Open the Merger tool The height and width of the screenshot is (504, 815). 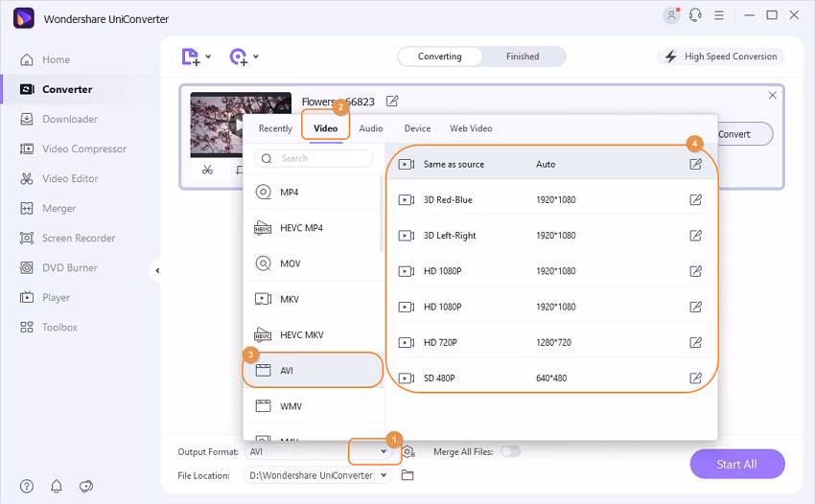[47, 208]
